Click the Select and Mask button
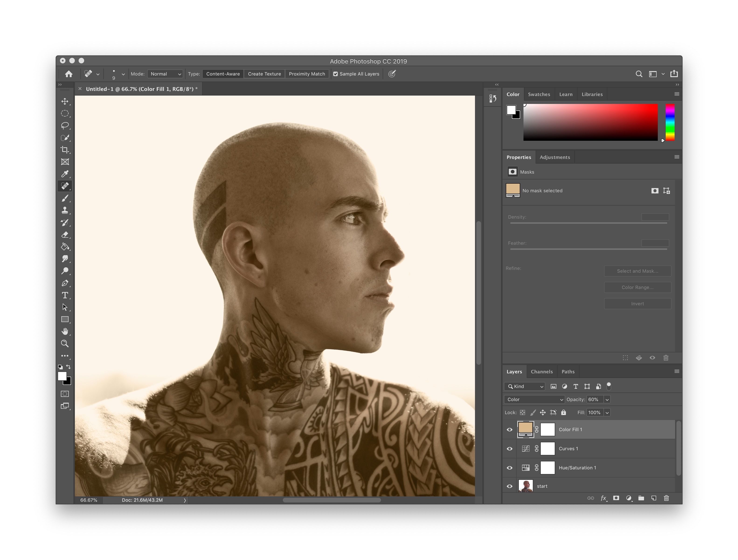This screenshot has width=738, height=560. [637, 271]
